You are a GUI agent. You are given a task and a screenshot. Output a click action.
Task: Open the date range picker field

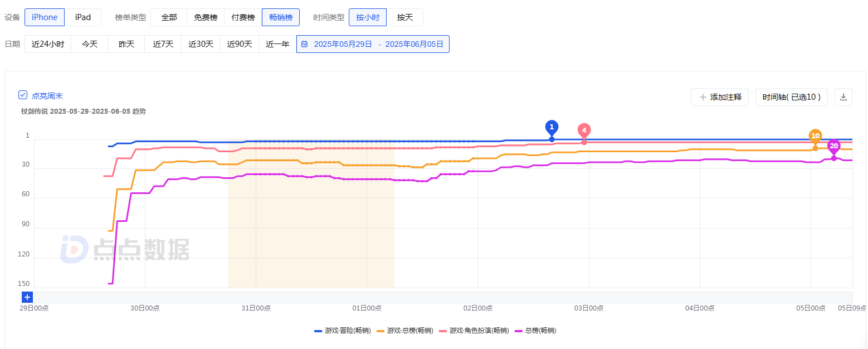373,44
